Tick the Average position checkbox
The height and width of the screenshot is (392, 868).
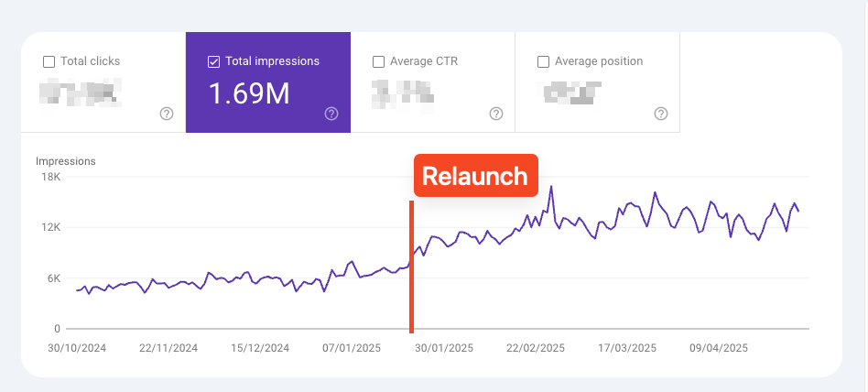(x=543, y=62)
